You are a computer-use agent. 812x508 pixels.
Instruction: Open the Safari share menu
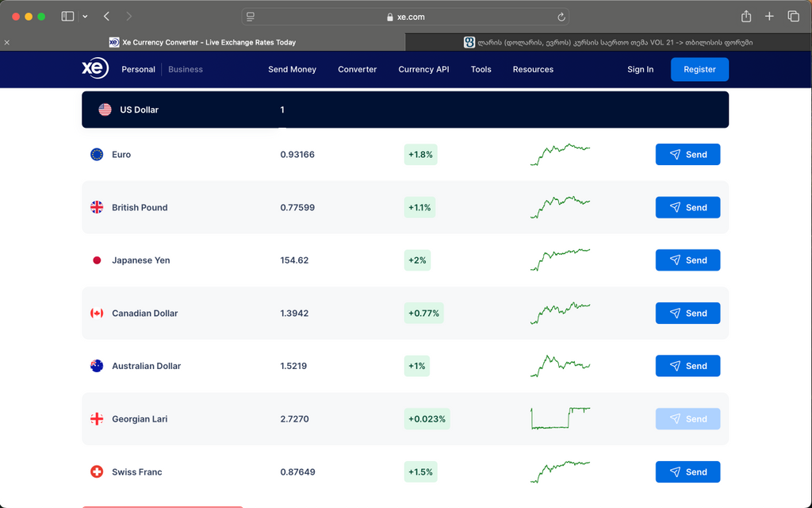tap(745, 17)
